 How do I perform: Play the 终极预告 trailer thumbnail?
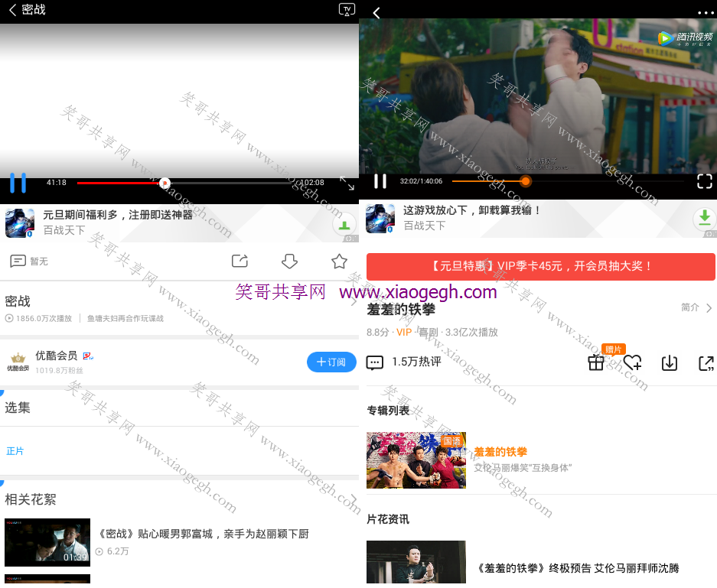tap(416, 562)
